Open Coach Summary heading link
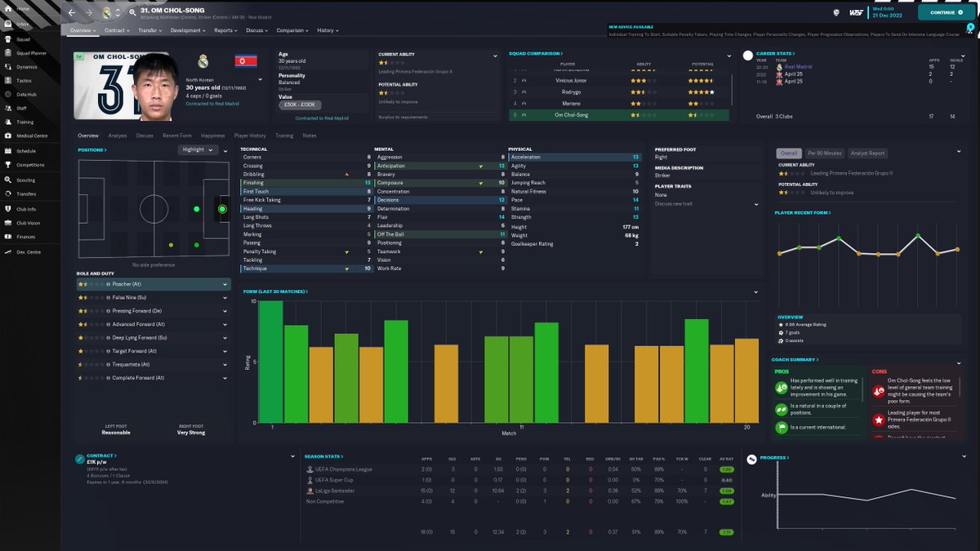 795,359
